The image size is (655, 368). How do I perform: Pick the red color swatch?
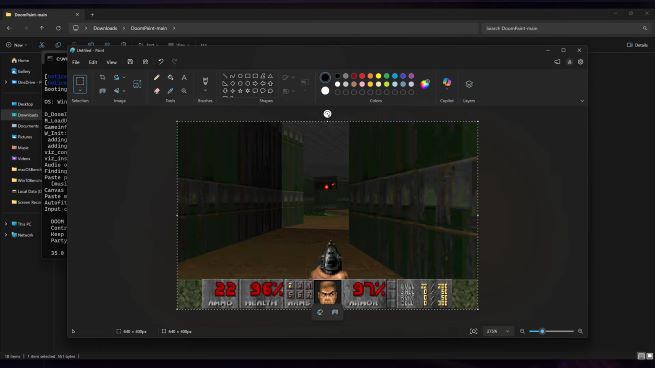coord(362,76)
